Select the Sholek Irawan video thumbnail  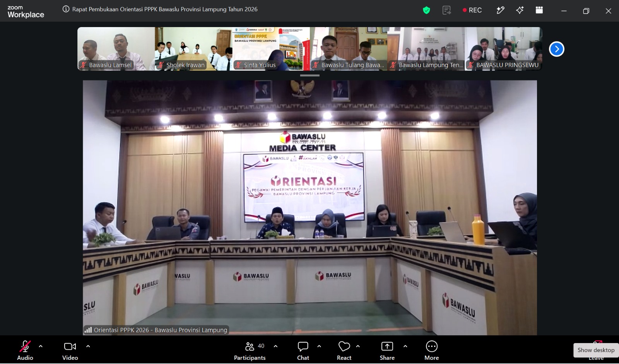(x=193, y=49)
